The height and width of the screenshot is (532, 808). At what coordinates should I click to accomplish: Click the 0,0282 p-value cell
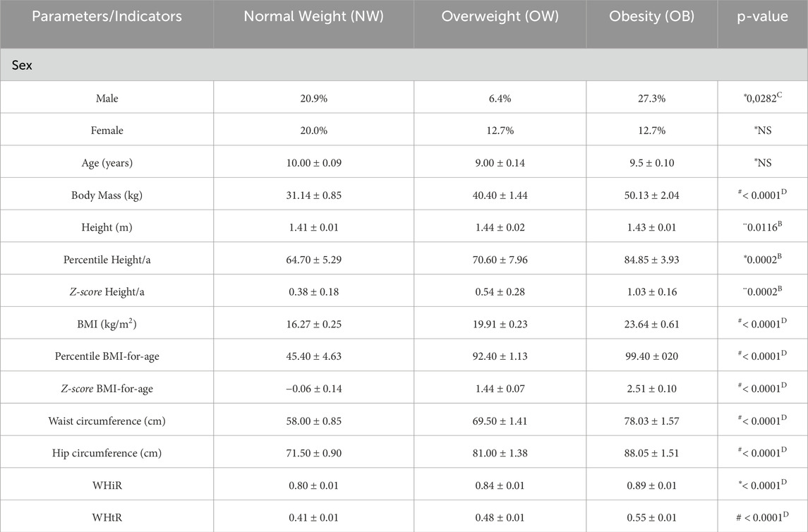click(762, 98)
